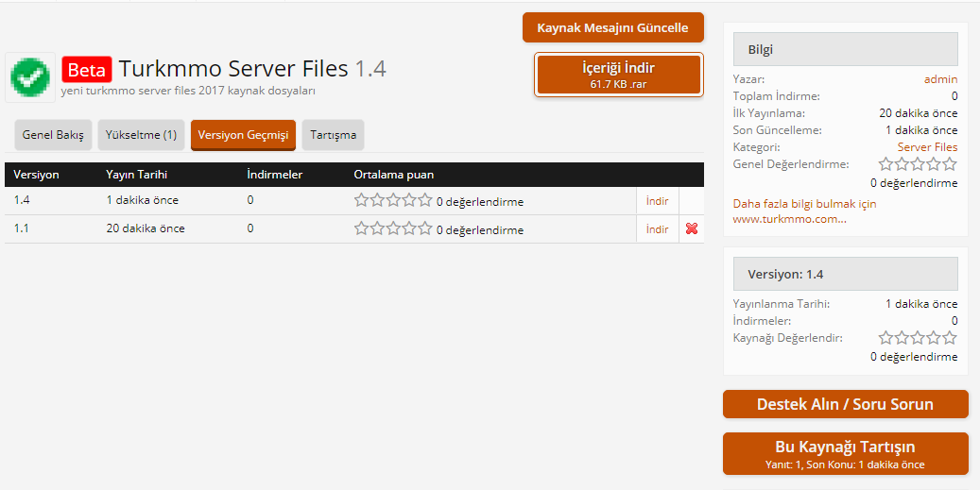Give one star under Kaynağı Değerlendir
This screenshot has height=490, width=980.
(x=885, y=338)
